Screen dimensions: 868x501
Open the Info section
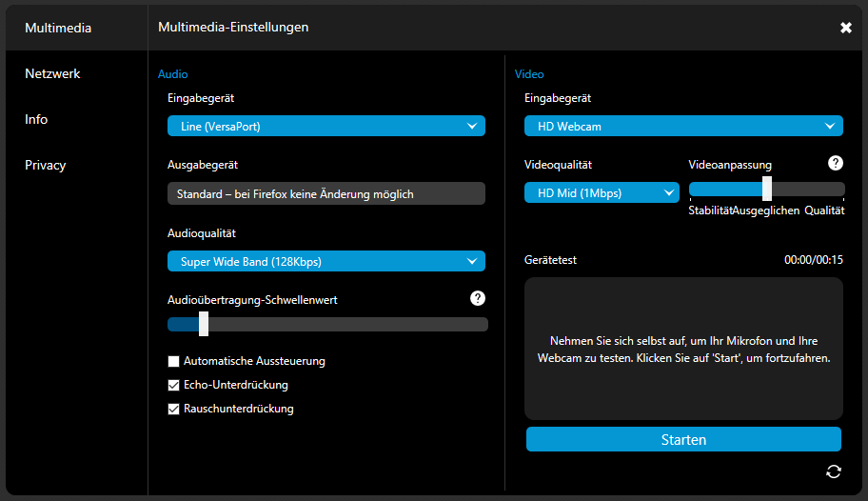(36, 119)
